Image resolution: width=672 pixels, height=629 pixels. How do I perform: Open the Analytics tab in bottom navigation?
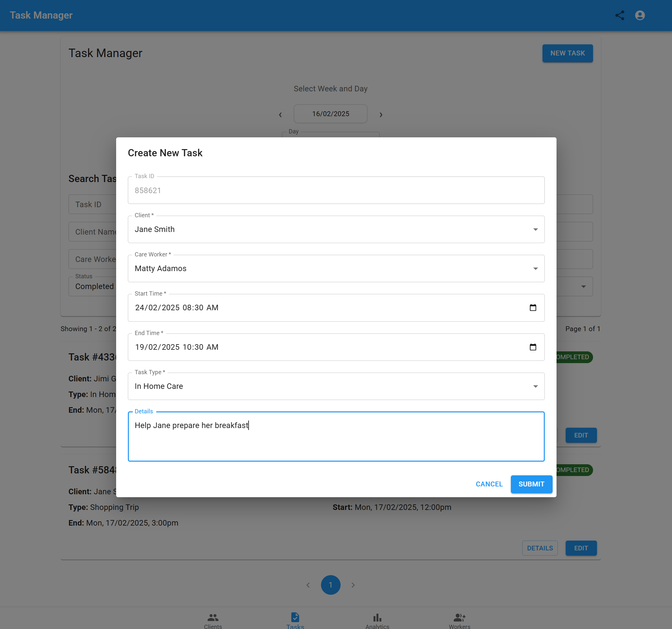click(x=377, y=621)
